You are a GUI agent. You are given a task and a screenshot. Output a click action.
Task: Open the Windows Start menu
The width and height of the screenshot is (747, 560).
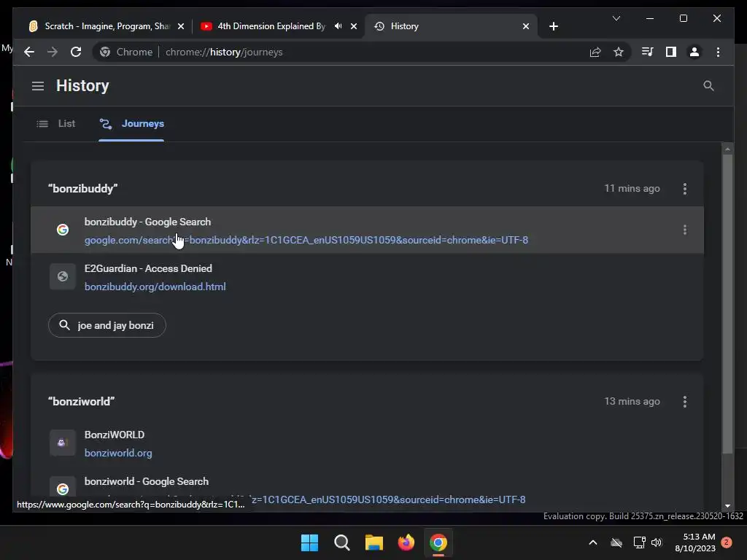[309, 542]
